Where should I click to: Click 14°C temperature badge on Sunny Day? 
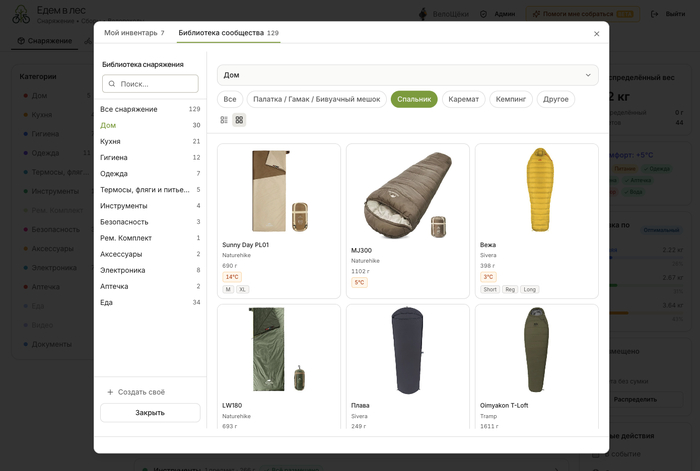(232, 277)
